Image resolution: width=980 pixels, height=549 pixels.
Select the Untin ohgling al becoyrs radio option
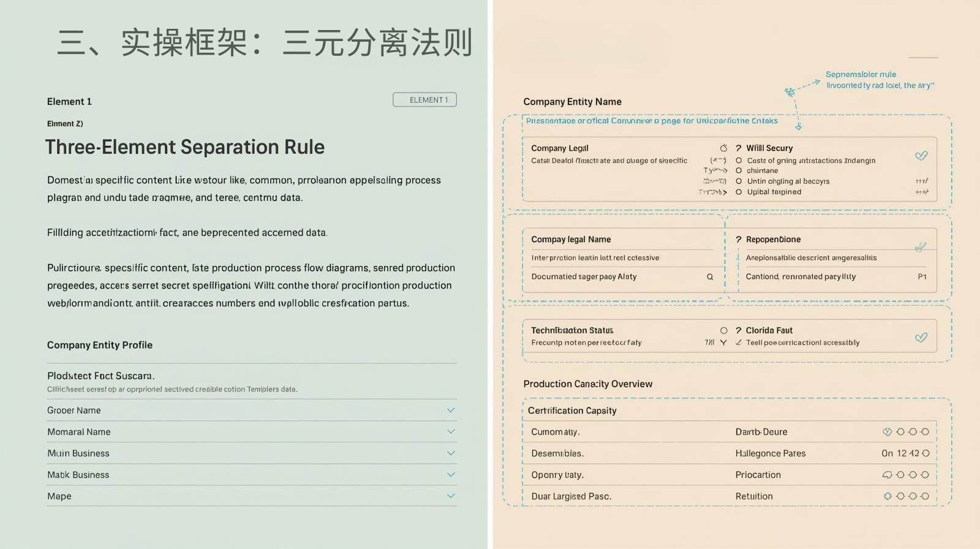point(739,181)
